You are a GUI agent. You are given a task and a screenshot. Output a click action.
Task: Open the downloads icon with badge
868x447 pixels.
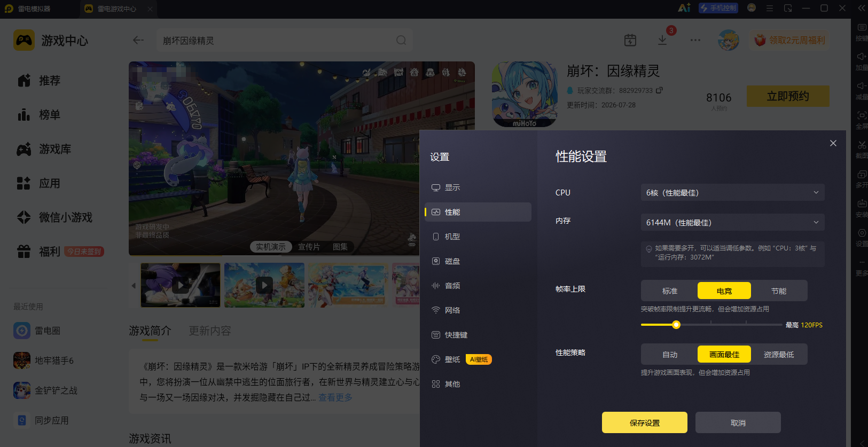662,40
